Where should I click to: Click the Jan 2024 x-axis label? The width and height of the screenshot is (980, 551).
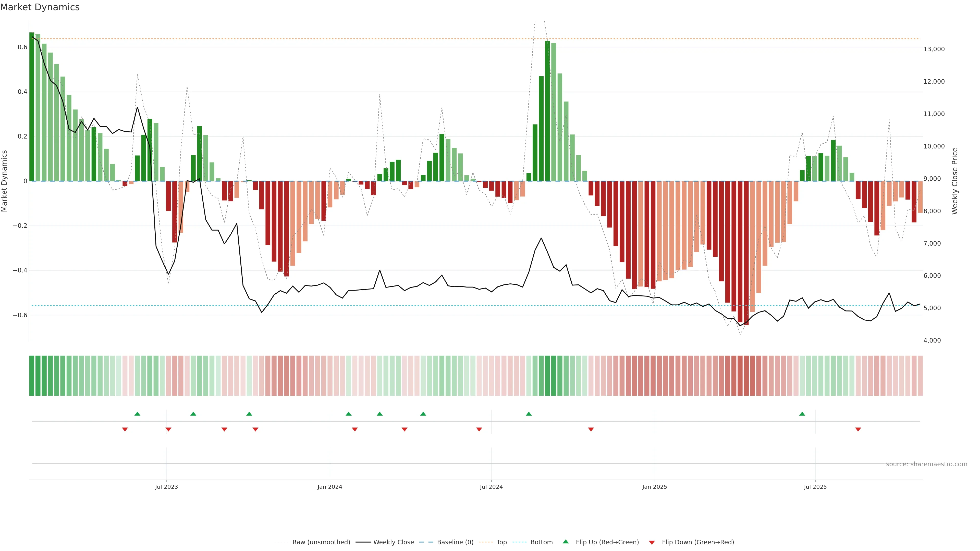(329, 487)
